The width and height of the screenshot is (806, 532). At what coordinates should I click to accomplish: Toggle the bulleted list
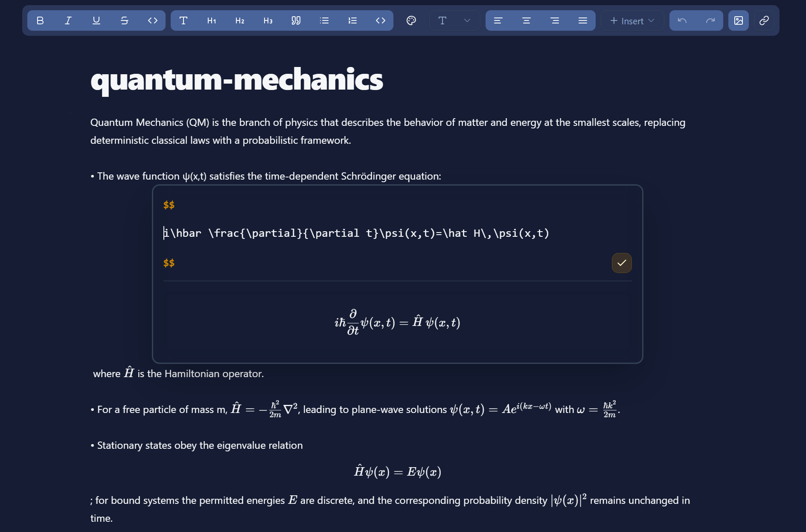[324, 20]
